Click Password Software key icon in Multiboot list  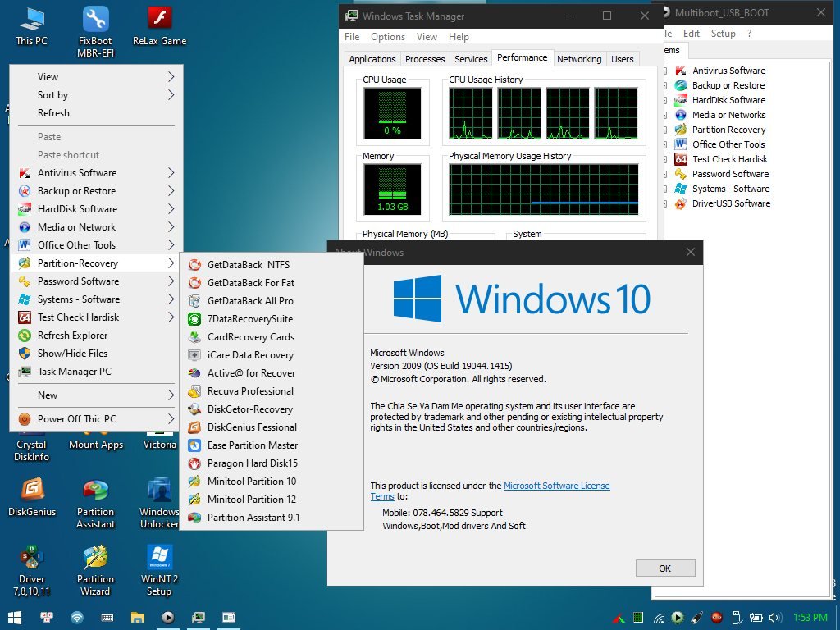[x=681, y=174]
